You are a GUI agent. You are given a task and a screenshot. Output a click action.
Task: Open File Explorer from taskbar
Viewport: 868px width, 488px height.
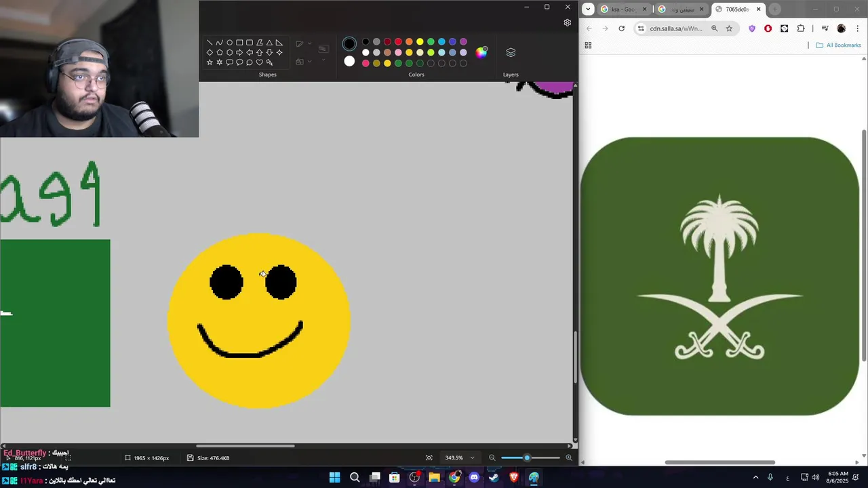[434, 477]
